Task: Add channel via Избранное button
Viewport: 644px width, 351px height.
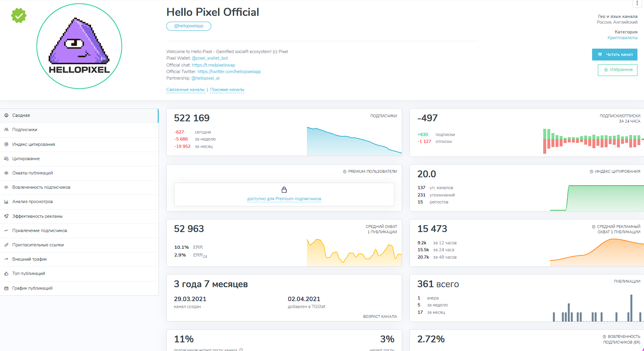Action: click(x=617, y=70)
